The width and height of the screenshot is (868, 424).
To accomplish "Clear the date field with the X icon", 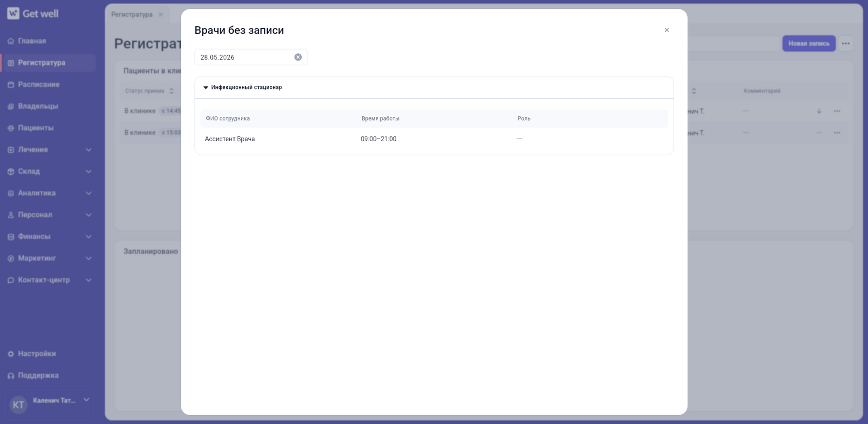I will (298, 57).
